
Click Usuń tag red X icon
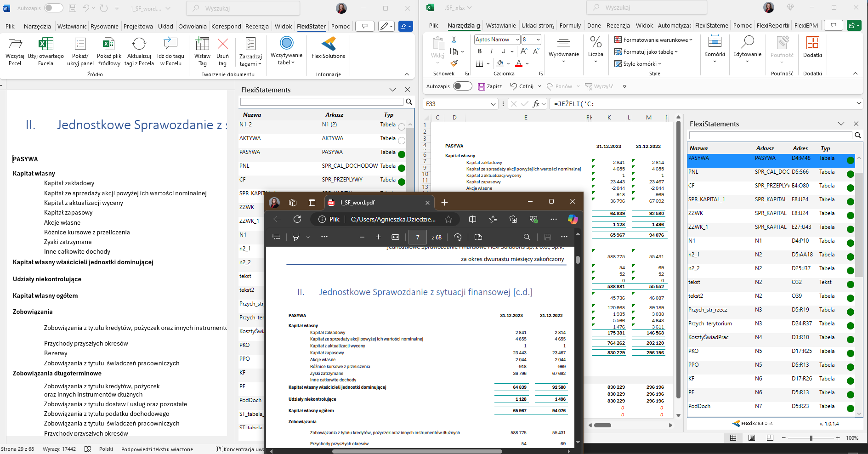[222, 44]
